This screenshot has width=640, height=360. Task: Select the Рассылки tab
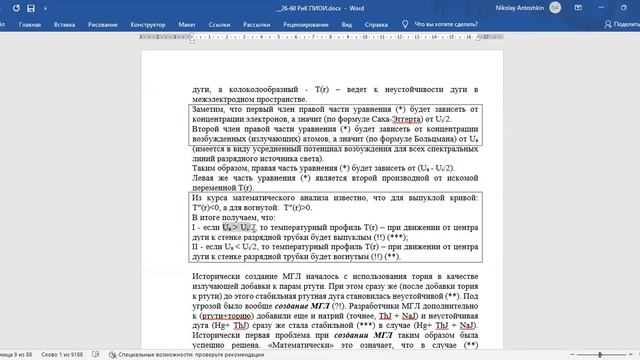click(x=256, y=24)
